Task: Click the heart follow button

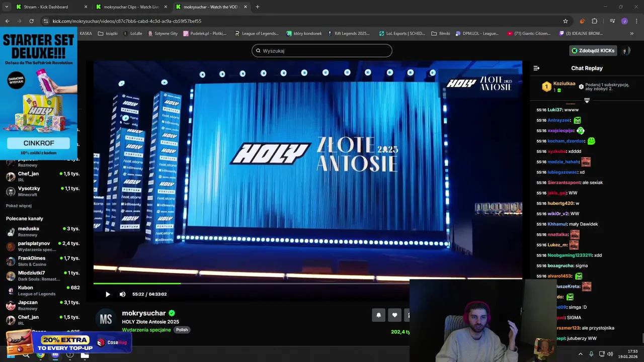Action: point(395,315)
